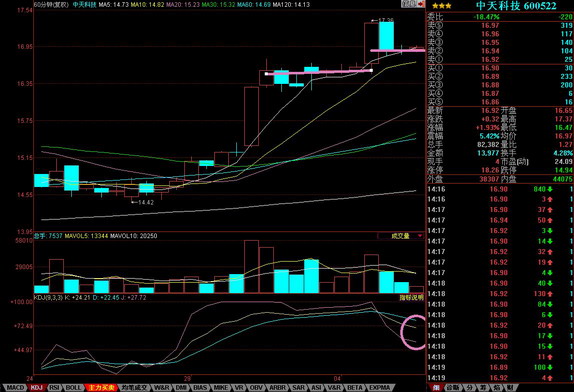This screenshot has width=574, height=392.
Task: Click the pink circle annotation on the KDJ chart
Action: click(414, 332)
